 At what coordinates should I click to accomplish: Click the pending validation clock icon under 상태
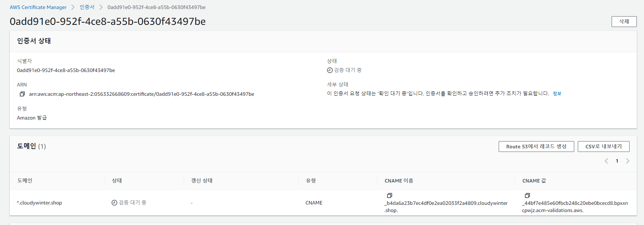pos(330,70)
